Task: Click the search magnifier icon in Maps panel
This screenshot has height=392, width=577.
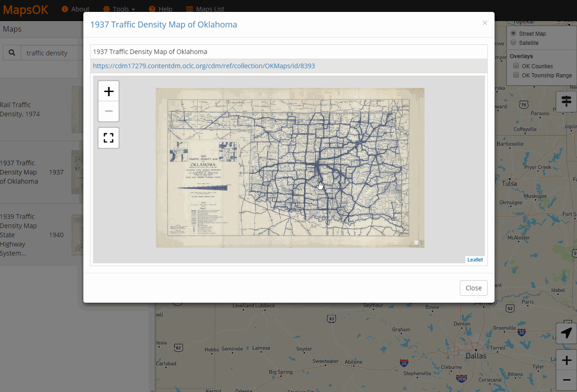Action: click(x=12, y=53)
